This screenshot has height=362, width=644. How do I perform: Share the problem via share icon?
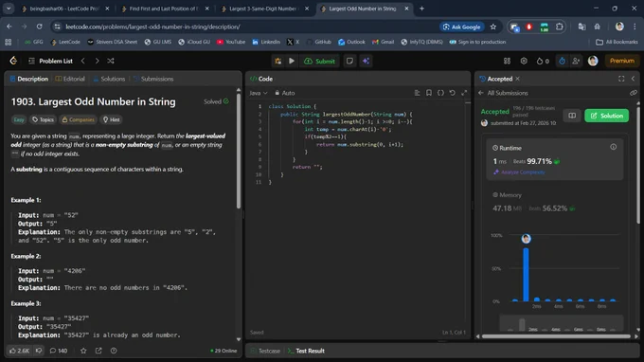pos(98,351)
